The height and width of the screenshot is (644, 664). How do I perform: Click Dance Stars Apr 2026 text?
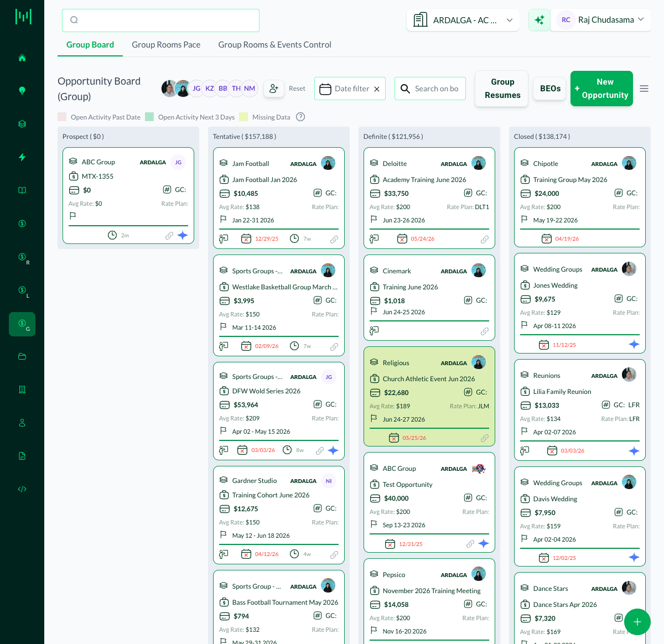(565, 605)
